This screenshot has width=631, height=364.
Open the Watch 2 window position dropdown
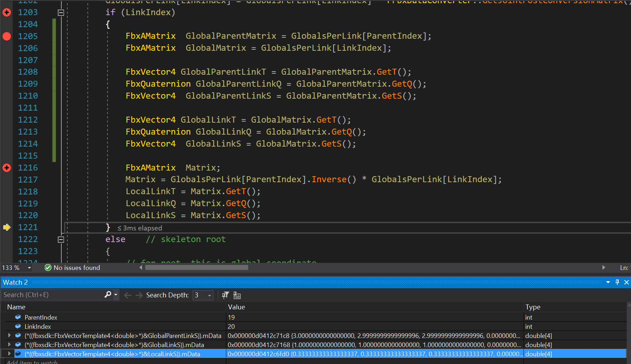click(608, 282)
